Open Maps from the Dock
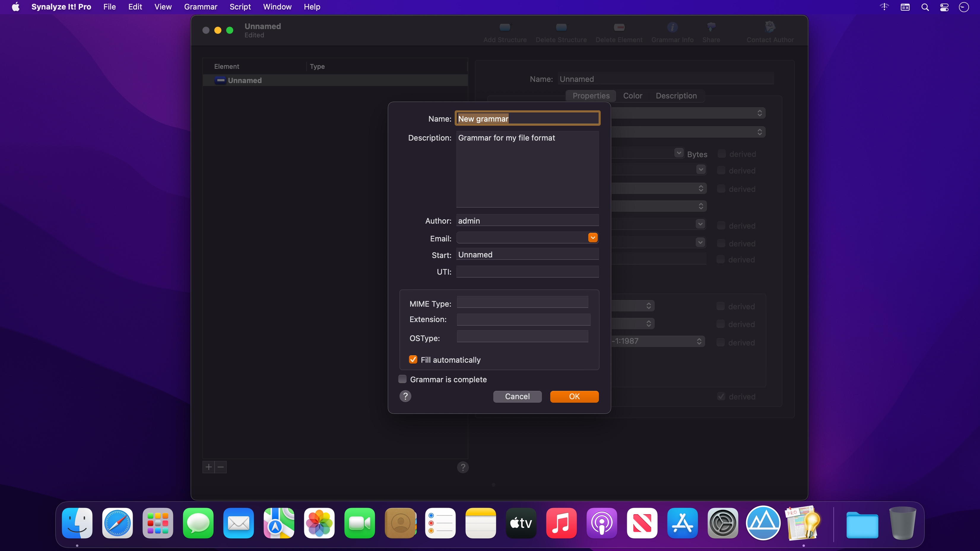Image resolution: width=980 pixels, height=551 pixels. 279,523
